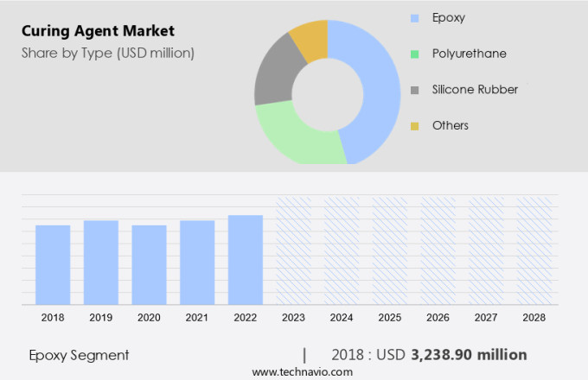Click the 2020 solid blue bar
The height and width of the screenshot is (380, 588).
[x=149, y=264]
